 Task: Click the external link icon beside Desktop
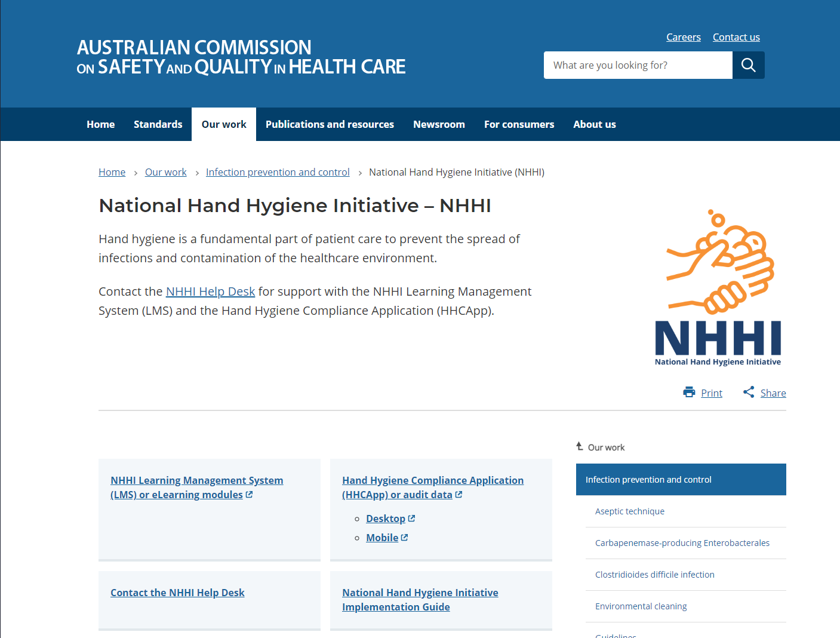tap(413, 517)
